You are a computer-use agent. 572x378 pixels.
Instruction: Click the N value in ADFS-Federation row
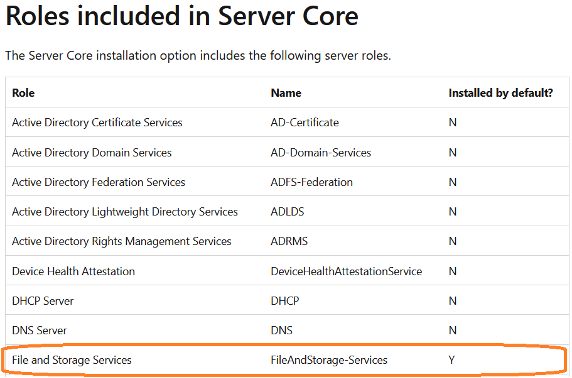pyautogui.click(x=452, y=182)
